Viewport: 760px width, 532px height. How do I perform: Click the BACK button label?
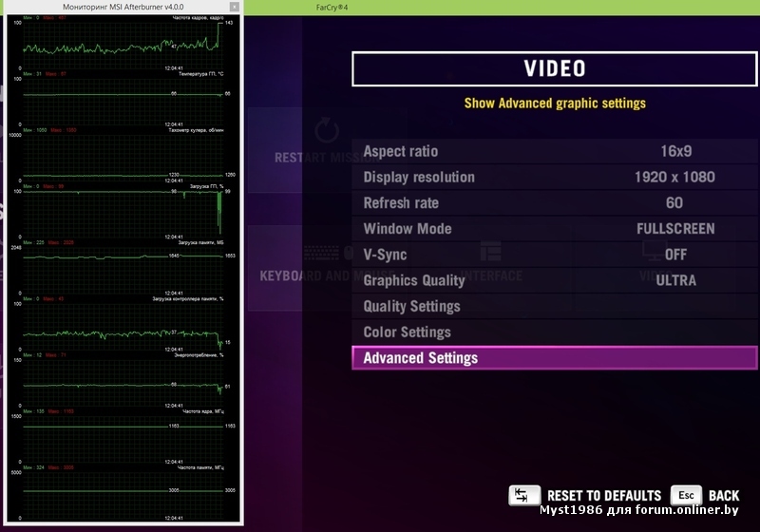724,496
